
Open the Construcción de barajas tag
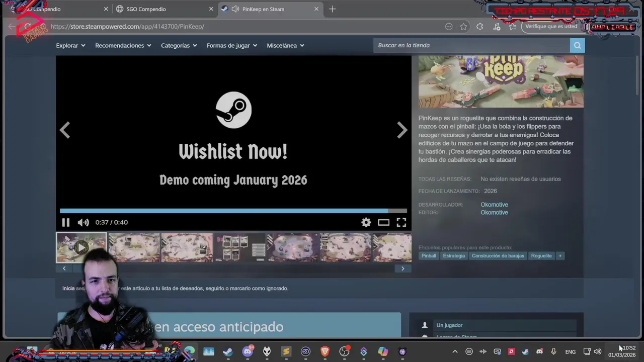pos(498,256)
